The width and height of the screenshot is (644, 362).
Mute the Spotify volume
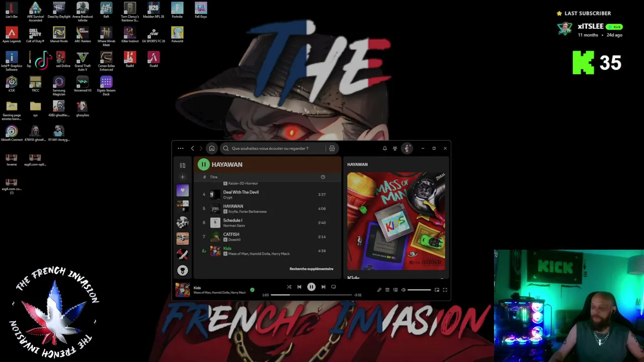[x=403, y=290]
